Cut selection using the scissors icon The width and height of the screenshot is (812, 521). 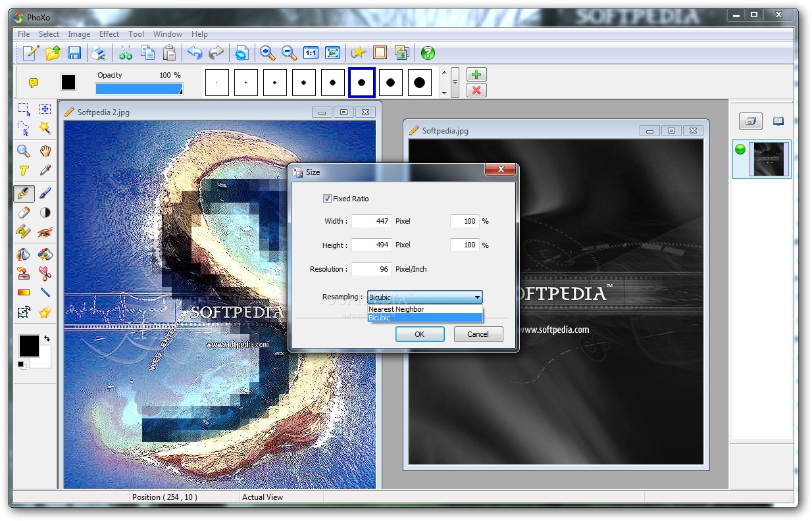tap(126, 53)
